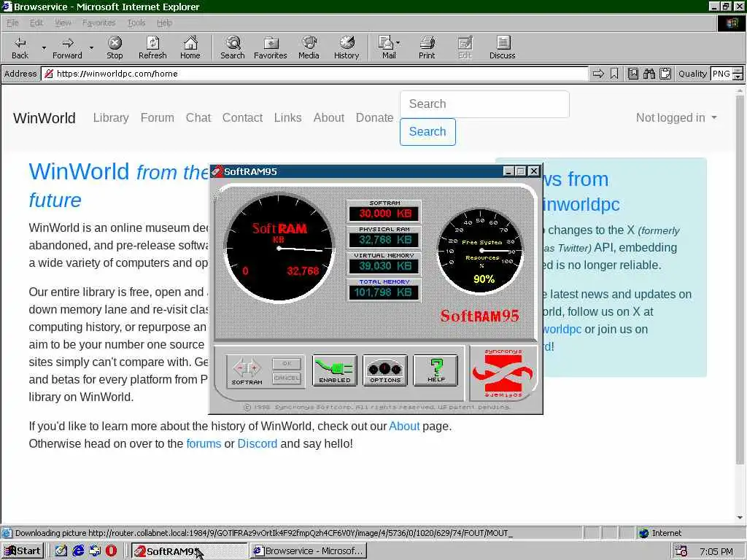The height and width of the screenshot is (560, 747).
Task: Open the Links navigation link
Action: (287, 117)
